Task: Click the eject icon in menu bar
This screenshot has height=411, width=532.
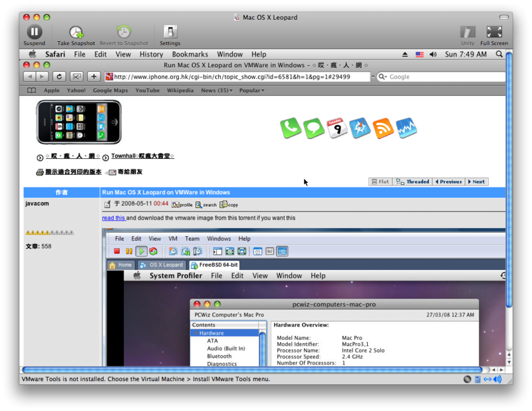Action: [405, 55]
